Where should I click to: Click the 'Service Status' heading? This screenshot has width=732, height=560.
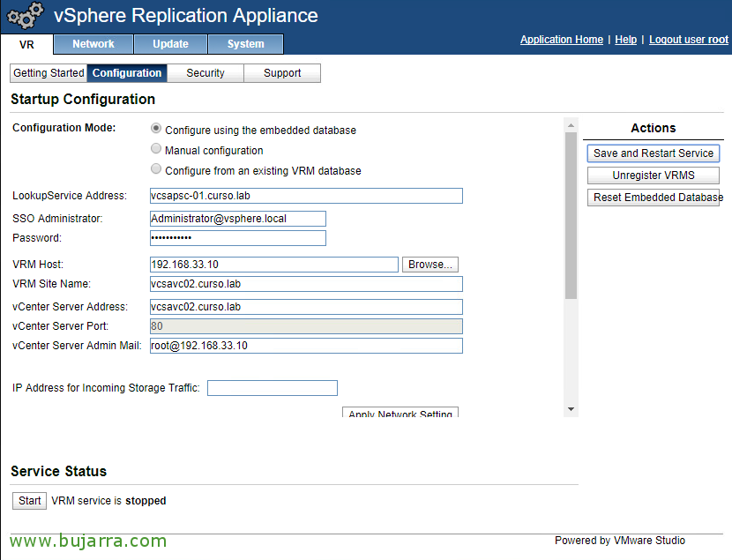pyautogui.click(x=59, y=471)
